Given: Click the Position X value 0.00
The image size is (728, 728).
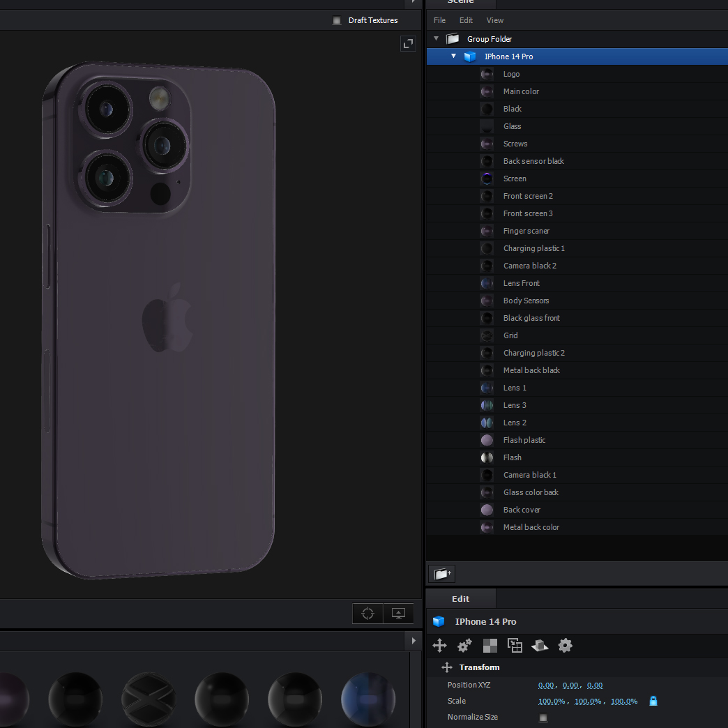Looking at the screenshot, I should click(x=546, y=685).
